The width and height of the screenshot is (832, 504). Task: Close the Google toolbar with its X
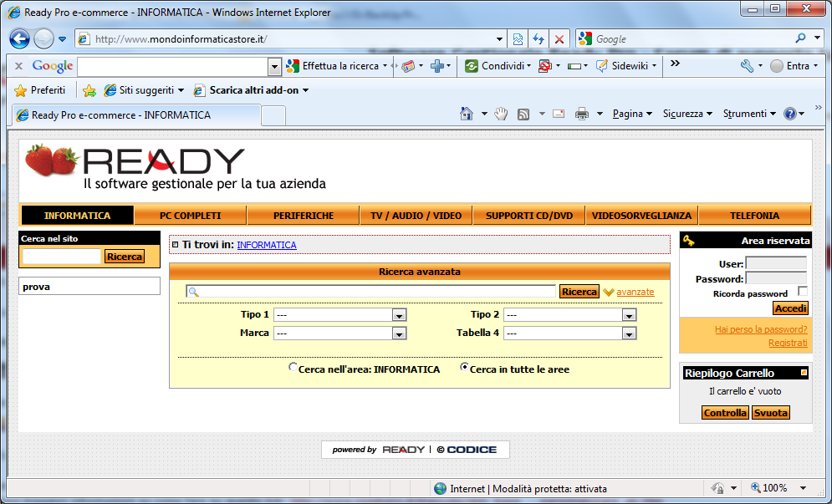click(18, 66)
